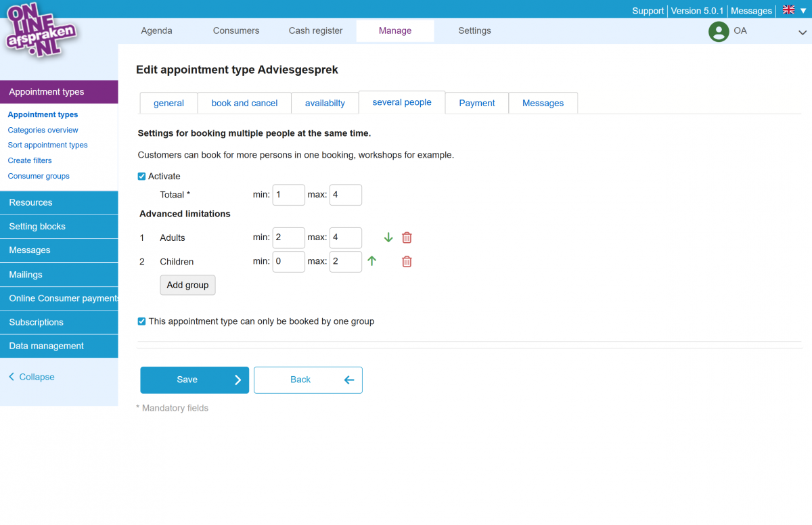Open the language dropdown arrow

[803, 11]
